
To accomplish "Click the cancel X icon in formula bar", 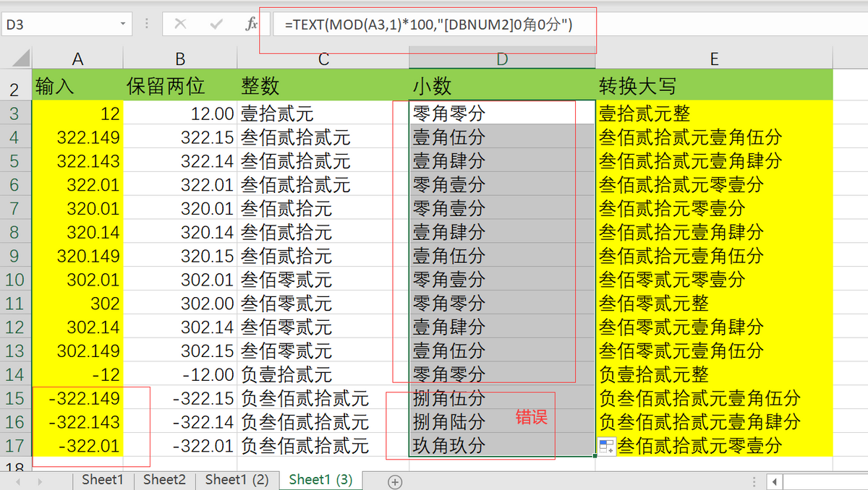I will point(180,25).
